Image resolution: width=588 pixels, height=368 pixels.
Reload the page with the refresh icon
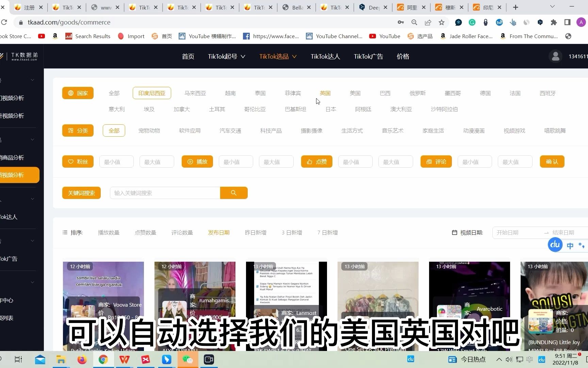click(x=4, y=22)
